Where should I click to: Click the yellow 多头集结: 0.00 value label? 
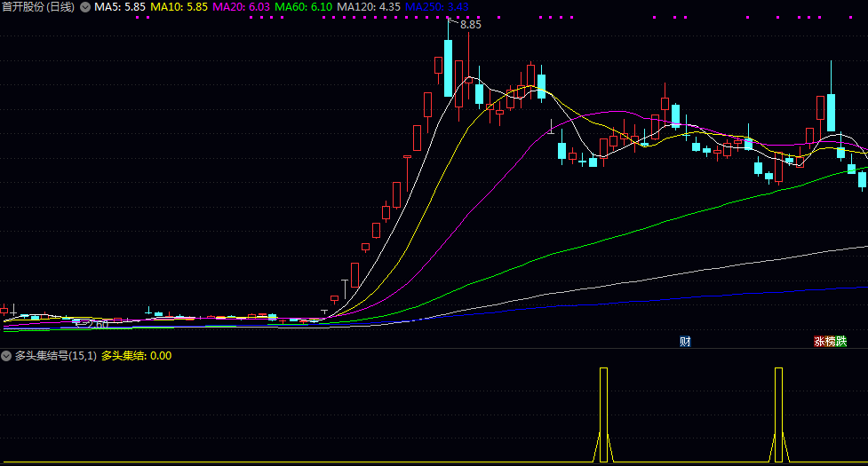tap(136, 356)
